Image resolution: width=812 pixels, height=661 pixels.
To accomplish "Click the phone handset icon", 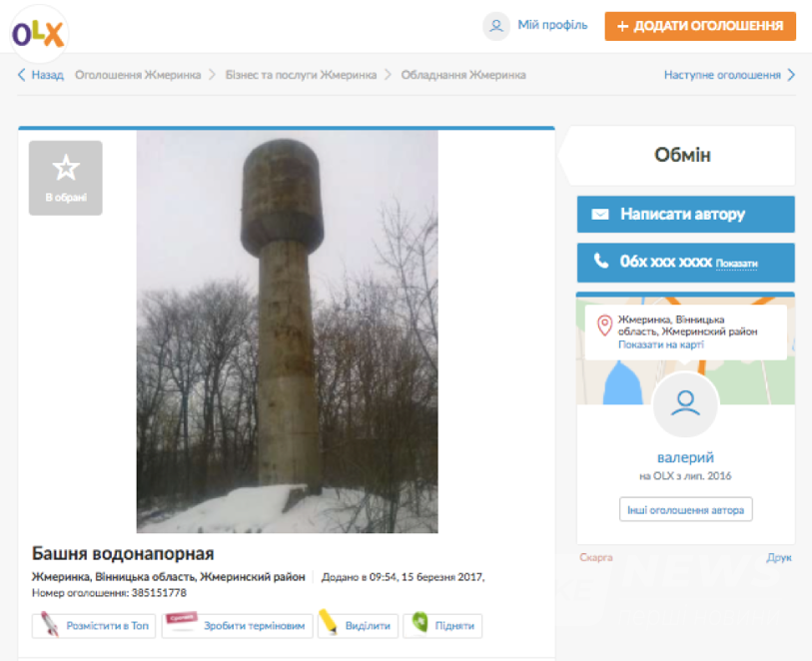I will pos(600,261).
